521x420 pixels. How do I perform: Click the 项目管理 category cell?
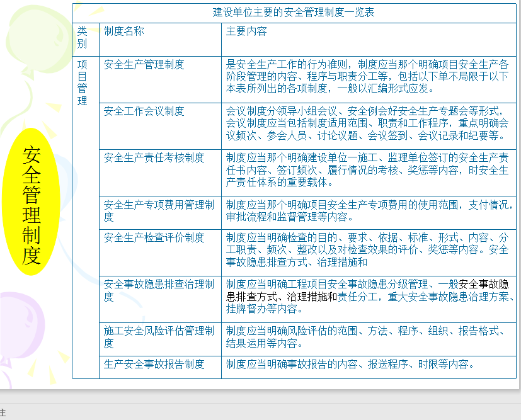click(x=86, y=217)
